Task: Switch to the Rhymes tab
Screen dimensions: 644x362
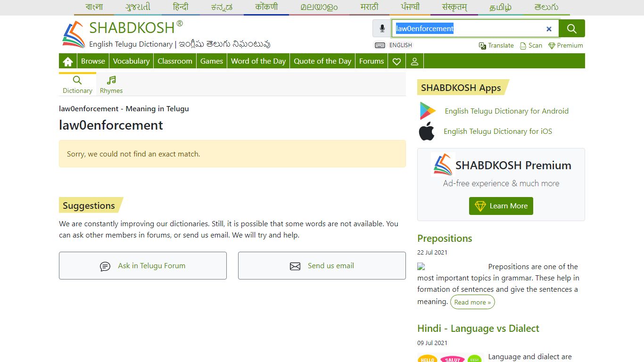Action: (x=111, y=84)
